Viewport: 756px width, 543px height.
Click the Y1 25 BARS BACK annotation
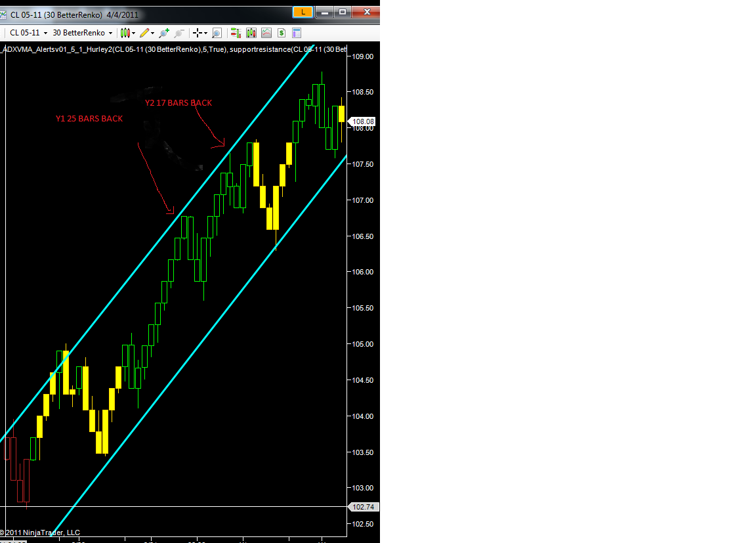tap(89, 119)
